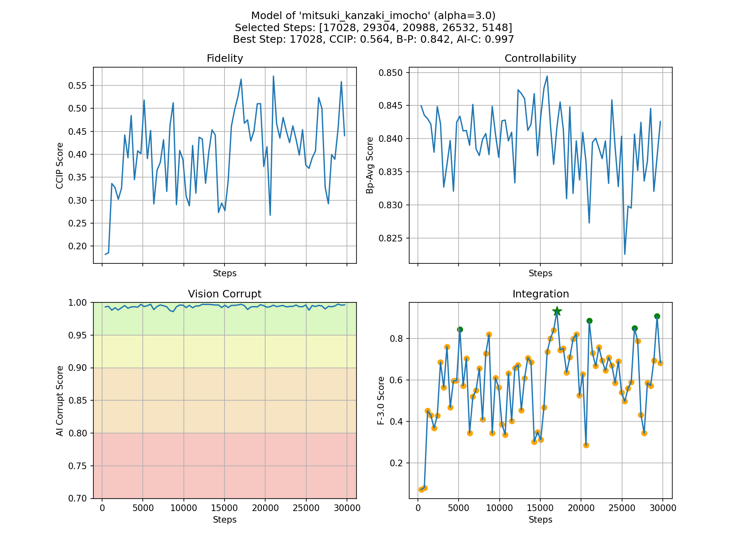The image size is (747, 560).
Task: Click the "Vision Corrupt" subplot title
Action: [225, 294]
